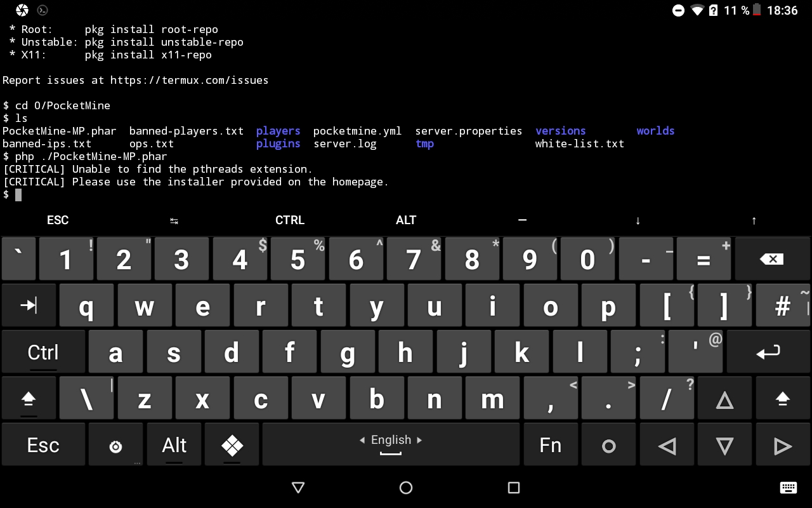
Task: Tap the slash question-mark key
Action: click(x=667, y=399)
